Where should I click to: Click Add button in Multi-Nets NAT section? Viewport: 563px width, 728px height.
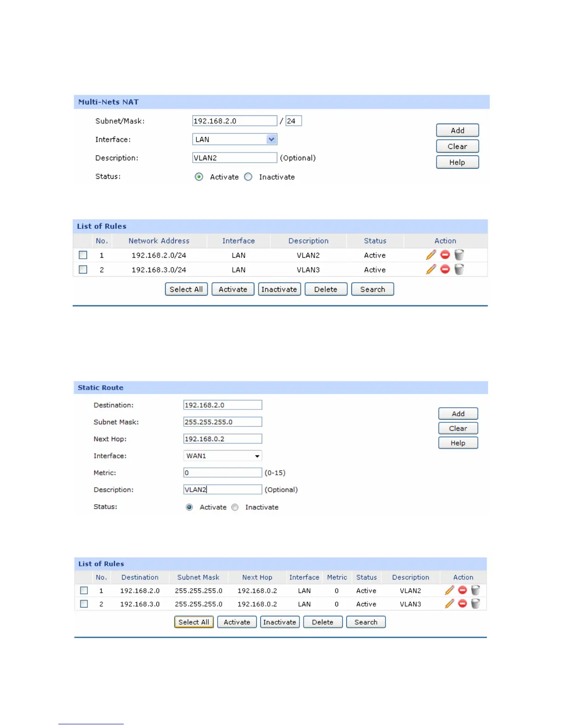click(x=457, y=131)
